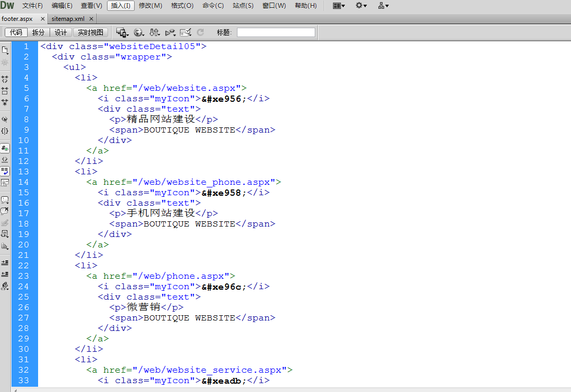Click the Remove Comment icon
This screenshot has width=571, height=392.
5,211
